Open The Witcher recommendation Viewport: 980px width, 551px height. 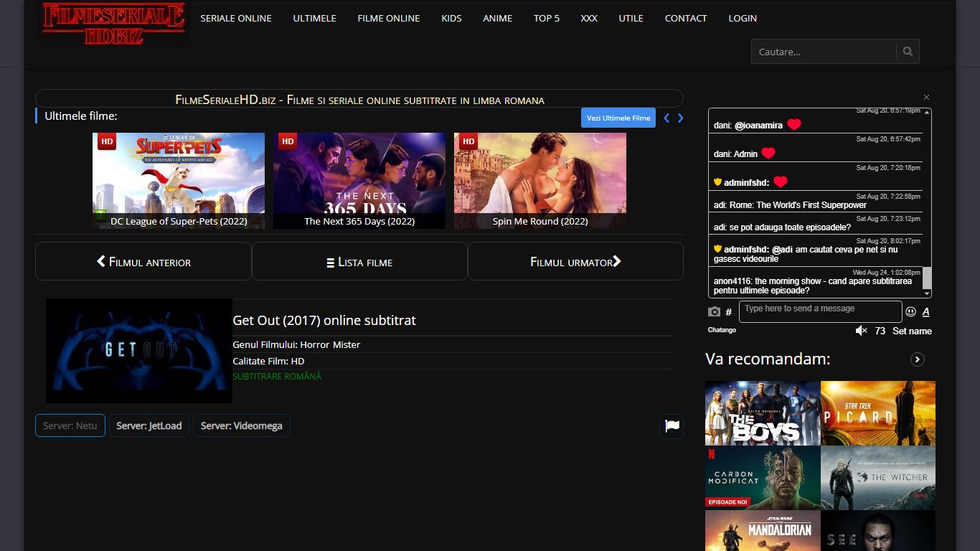(x=878, y=478)
